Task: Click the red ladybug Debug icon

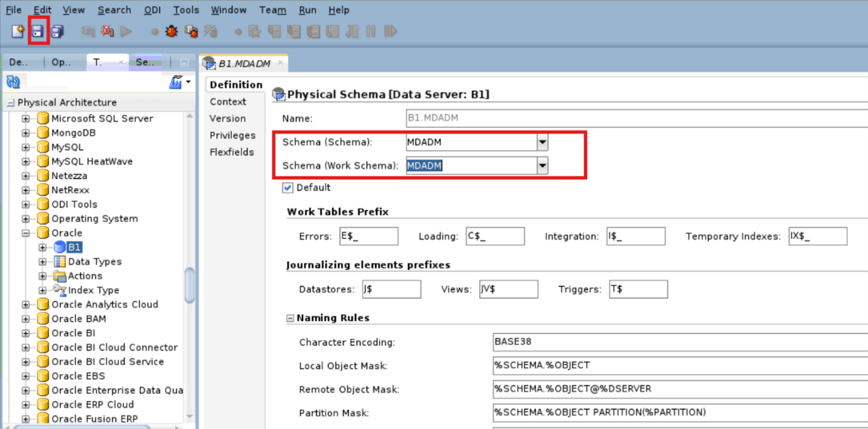Action: click(x=171, y=31)
